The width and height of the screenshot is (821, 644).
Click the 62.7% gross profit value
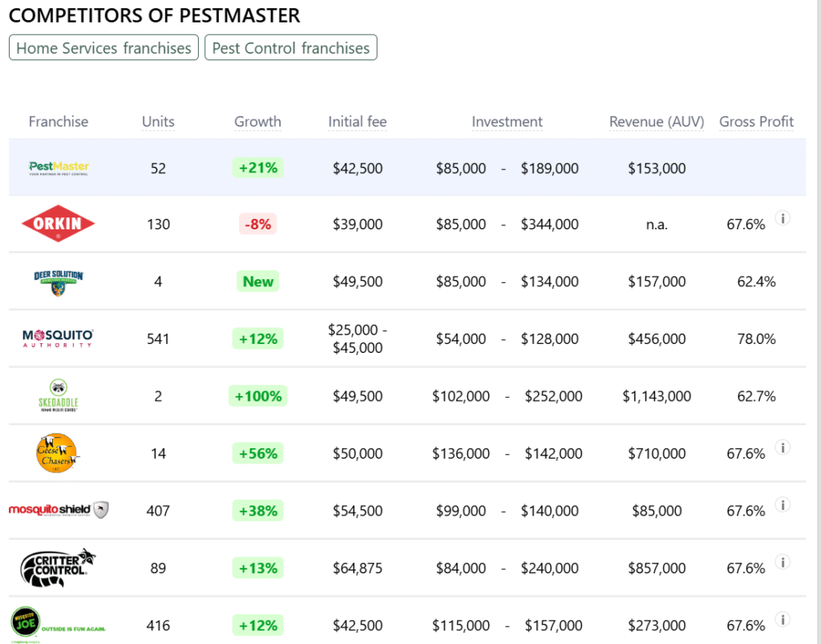tap(756, 396)
